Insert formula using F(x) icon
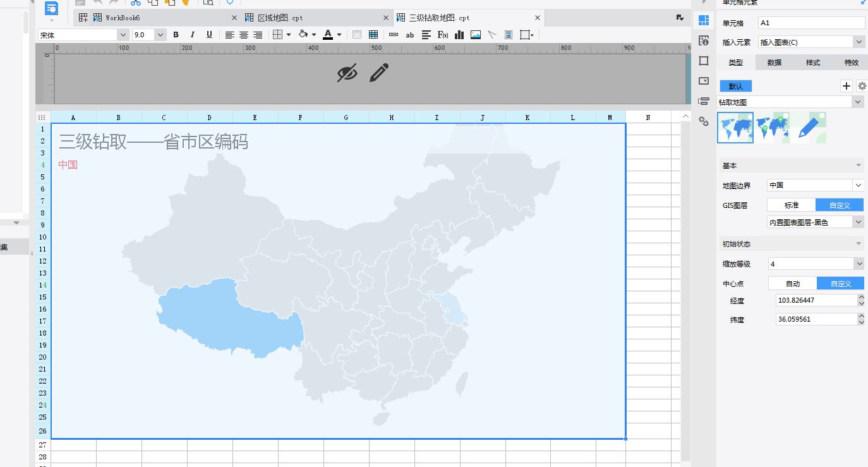This screenshot has width=868, height=467. (x=443, y=35)
